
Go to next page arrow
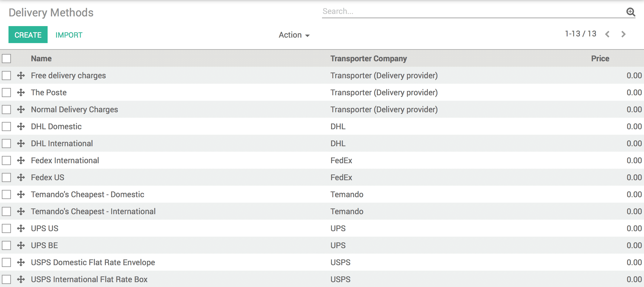(x=623, y=34)
